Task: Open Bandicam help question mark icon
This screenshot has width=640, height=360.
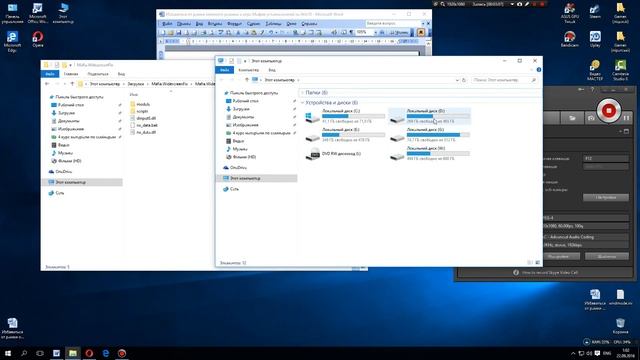Action: point(593,89)
